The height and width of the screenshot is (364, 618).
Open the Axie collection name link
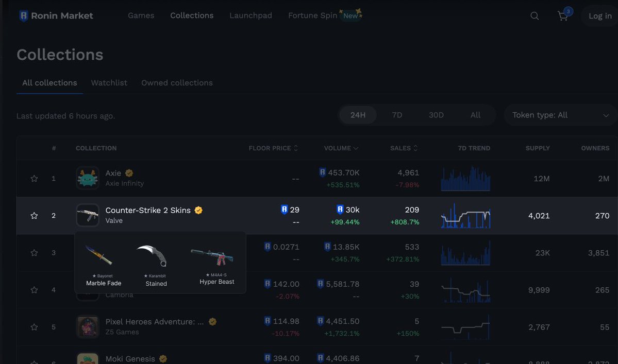(x=113, y=173)
